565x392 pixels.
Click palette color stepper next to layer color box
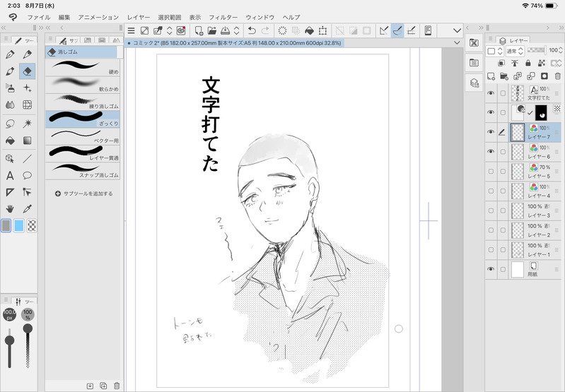500,51
